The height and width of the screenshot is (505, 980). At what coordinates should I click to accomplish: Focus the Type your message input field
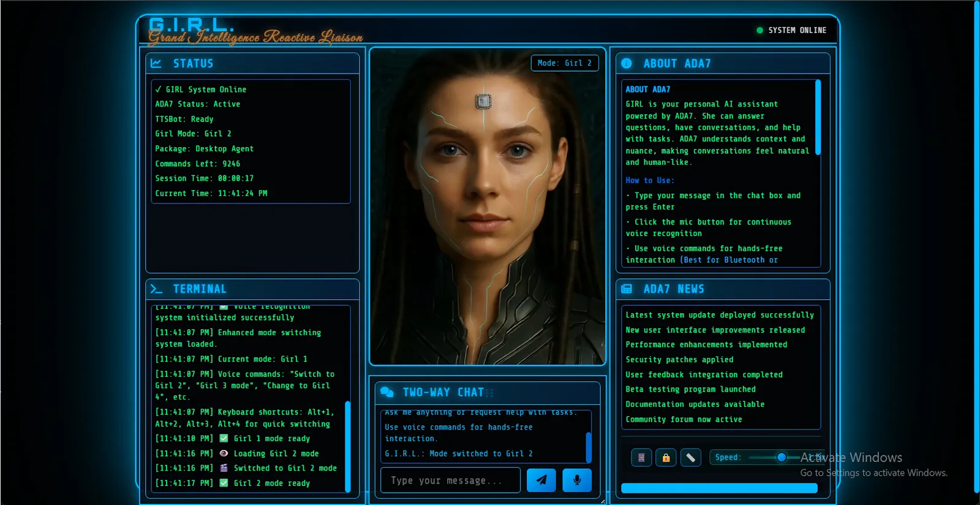[451, 480]
